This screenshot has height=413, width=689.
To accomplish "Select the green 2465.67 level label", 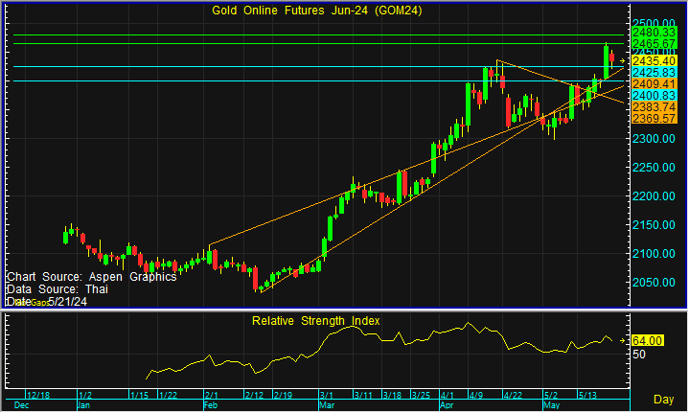I will pos(654,43).
